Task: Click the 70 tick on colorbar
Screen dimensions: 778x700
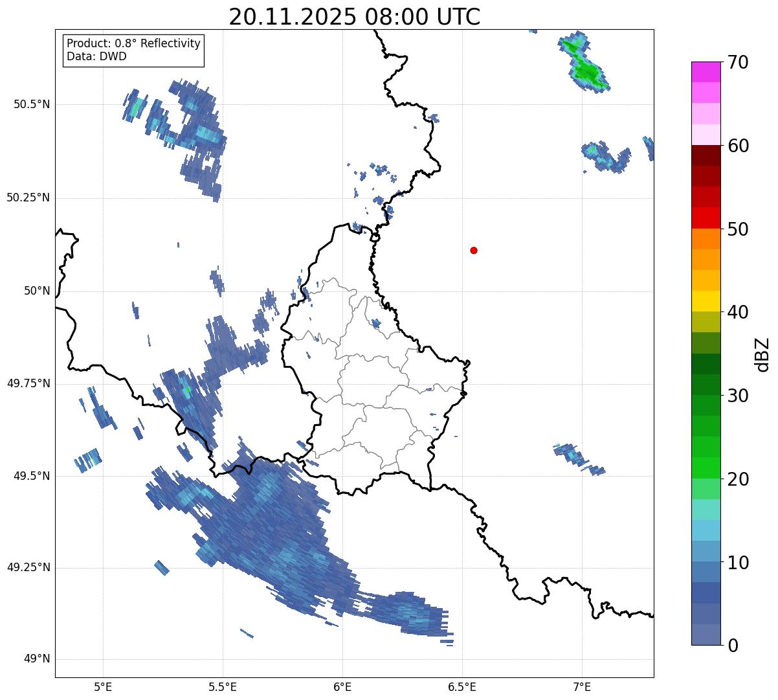Action: pos(737,62)
